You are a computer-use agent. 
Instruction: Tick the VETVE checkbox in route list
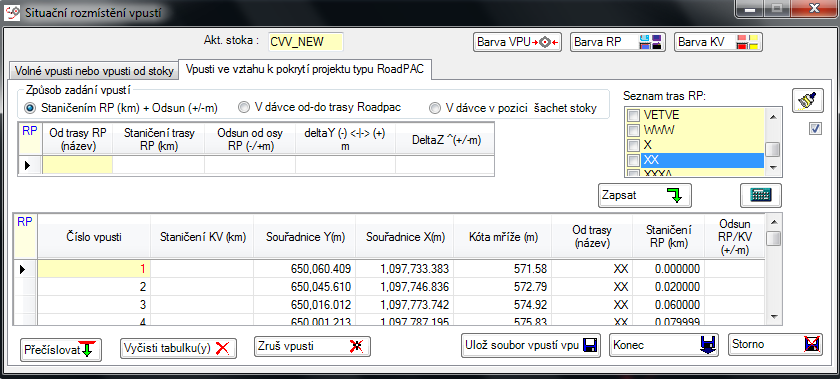pos(633,115)
